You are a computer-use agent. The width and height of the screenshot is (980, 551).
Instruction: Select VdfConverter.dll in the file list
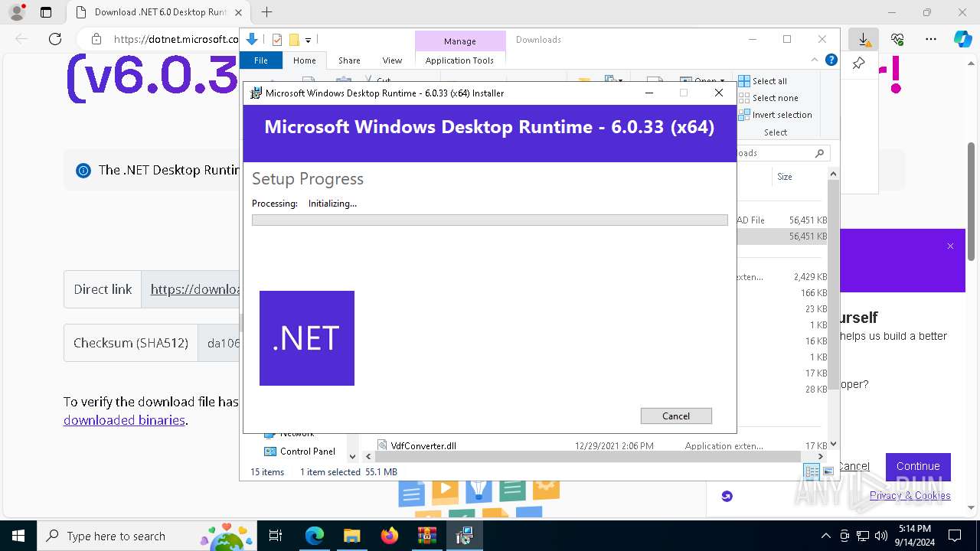(x=423, y=446)
